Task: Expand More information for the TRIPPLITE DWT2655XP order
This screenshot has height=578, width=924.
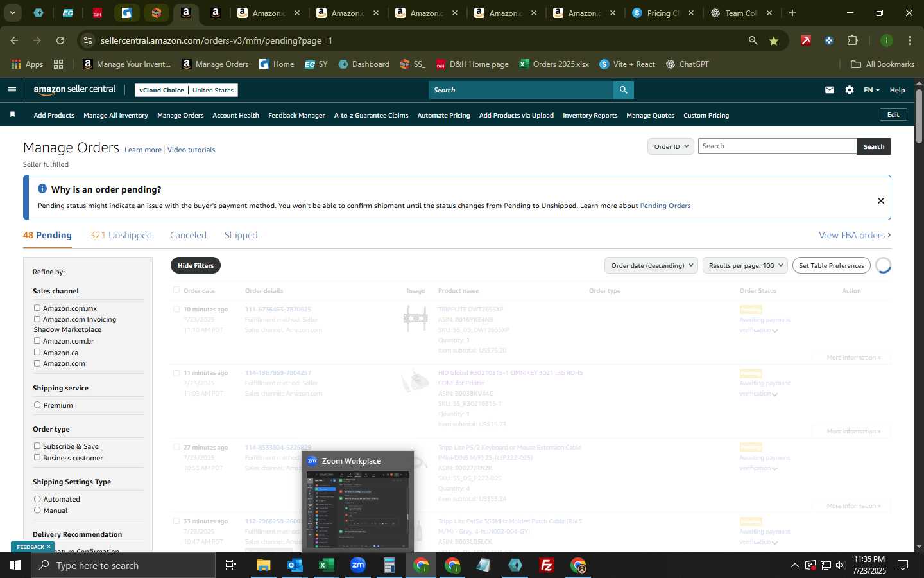Action: [x=853, y=358]
